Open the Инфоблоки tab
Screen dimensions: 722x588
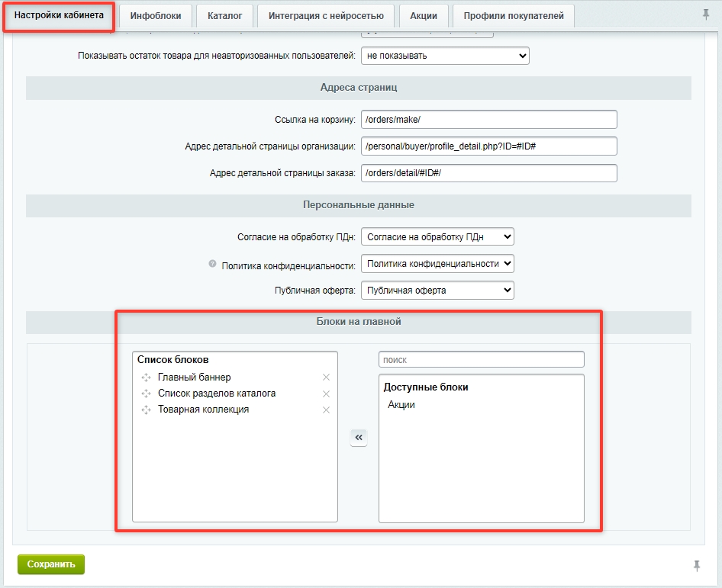pyautogui.click(x=156, y=16)
